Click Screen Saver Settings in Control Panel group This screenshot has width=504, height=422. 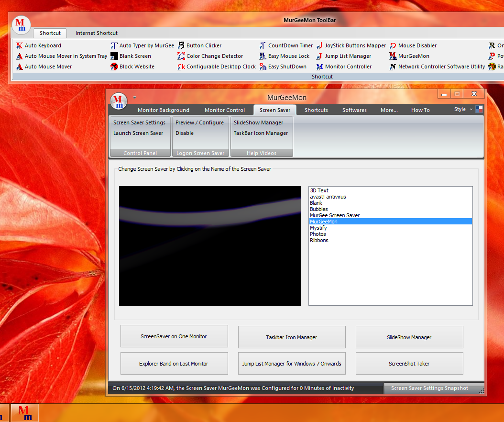click(139, 122)
